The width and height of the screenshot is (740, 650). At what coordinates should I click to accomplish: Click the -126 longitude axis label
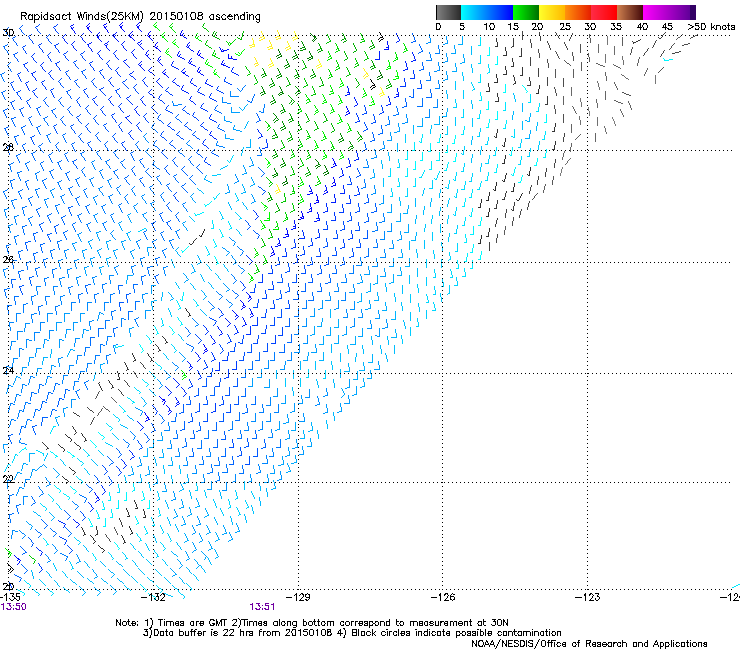click(x=443, y=597)
